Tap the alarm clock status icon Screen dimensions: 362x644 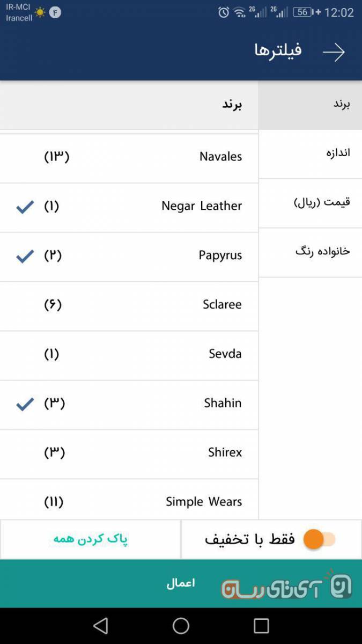click(224, 12)
